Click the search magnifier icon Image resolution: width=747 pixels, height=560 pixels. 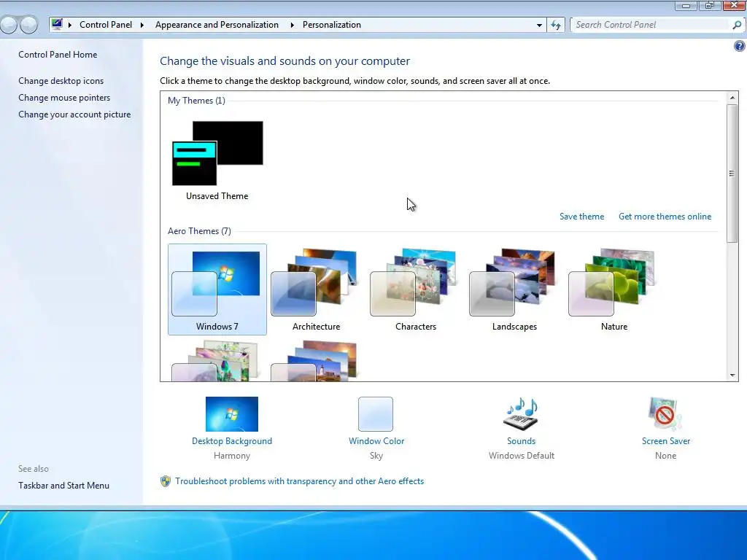tap(737, 25)
